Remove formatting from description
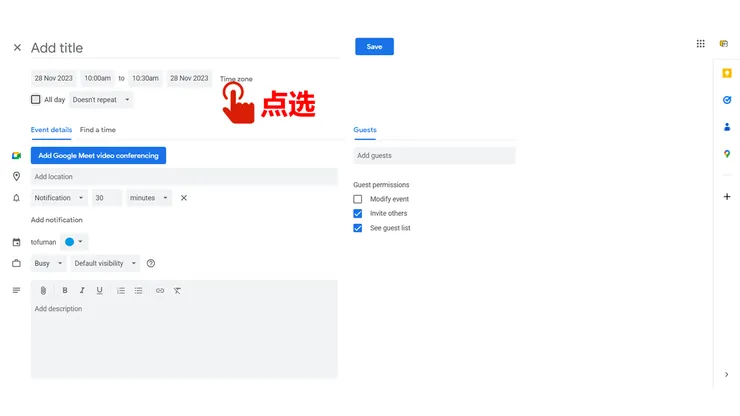Viewport: 740px width, 416px height. tap(177, 291)
